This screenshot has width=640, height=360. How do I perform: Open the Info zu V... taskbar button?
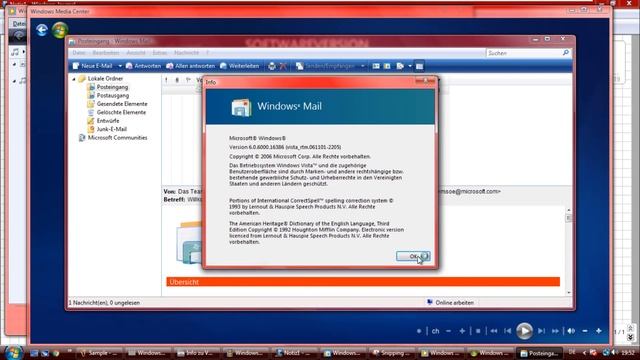click(x=196, y=353)
